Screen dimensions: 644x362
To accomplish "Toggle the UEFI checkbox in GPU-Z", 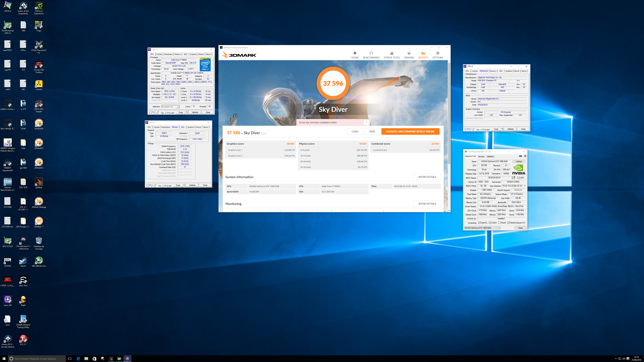I will tap(519, 178).
